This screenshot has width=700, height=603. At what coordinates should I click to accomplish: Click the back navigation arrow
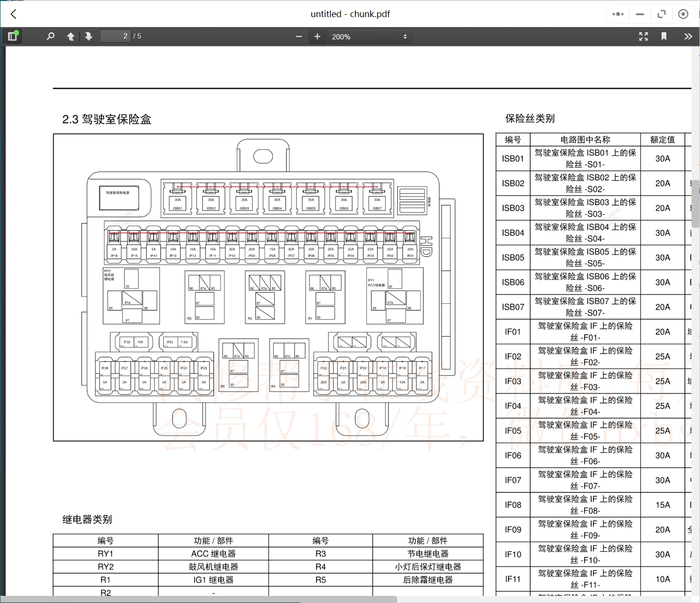(13, 14)
